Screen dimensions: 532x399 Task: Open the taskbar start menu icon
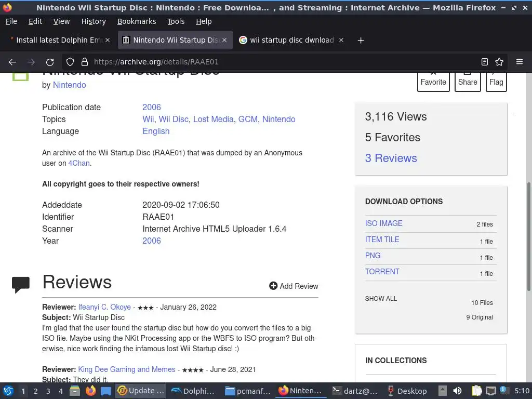pyautogui.click(x=8, y=391)
